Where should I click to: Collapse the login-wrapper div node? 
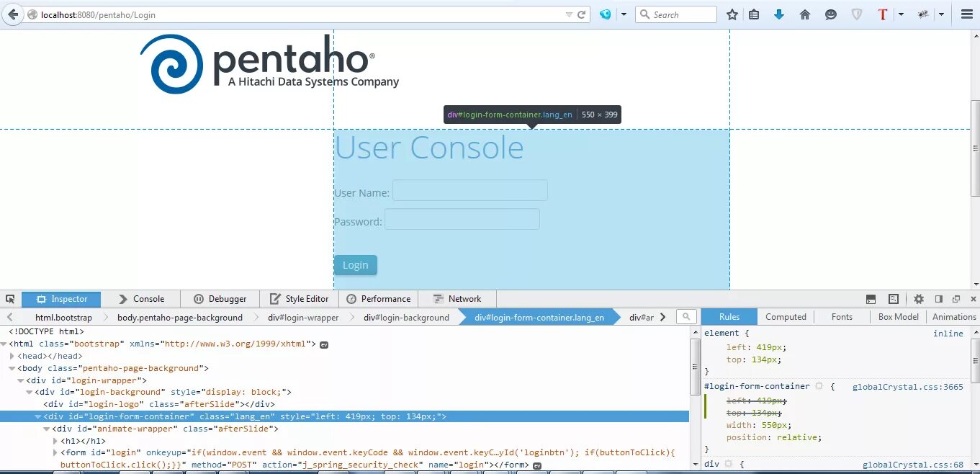pos(20,380)
